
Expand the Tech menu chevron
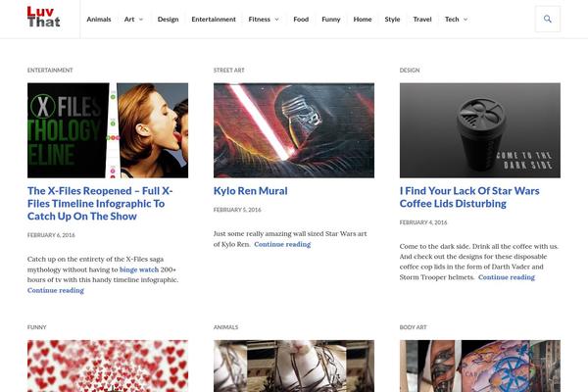pos(465,20)
